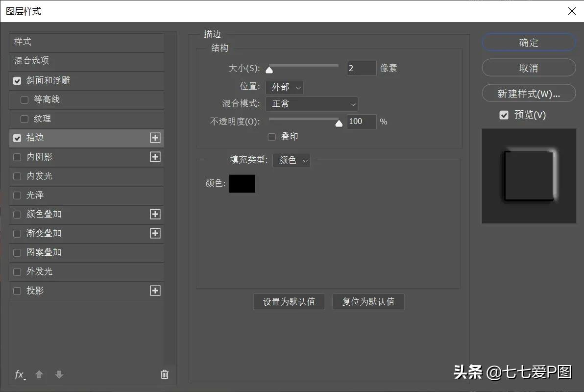Click the plus icon beside 描边
This screenshot has height=392, width=584.
pos(155,138)
